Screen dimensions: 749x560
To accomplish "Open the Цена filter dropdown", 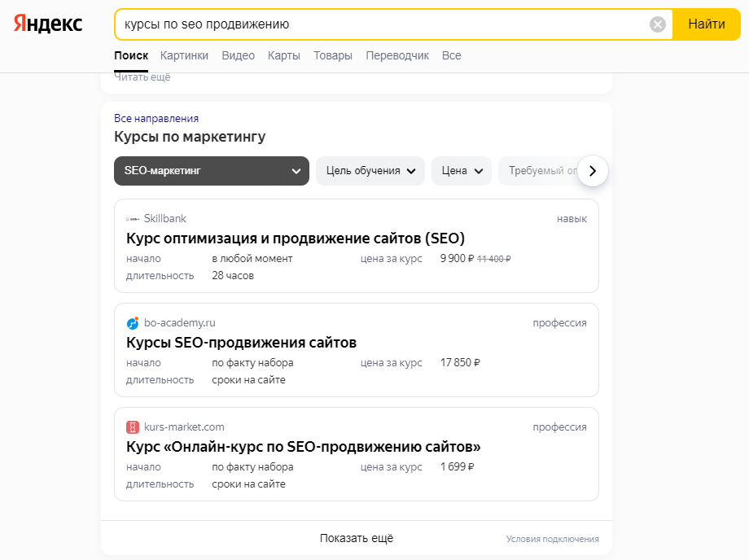I will 462,171.
